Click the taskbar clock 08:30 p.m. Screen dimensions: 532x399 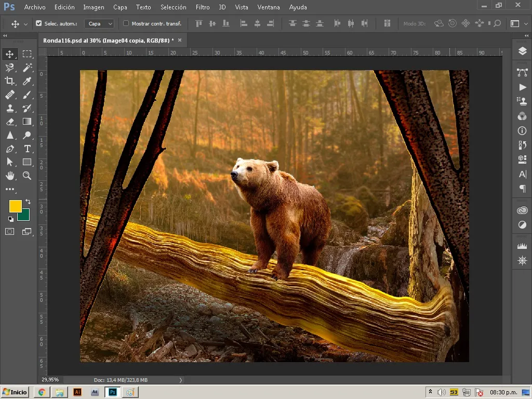[x=503, y=392]
